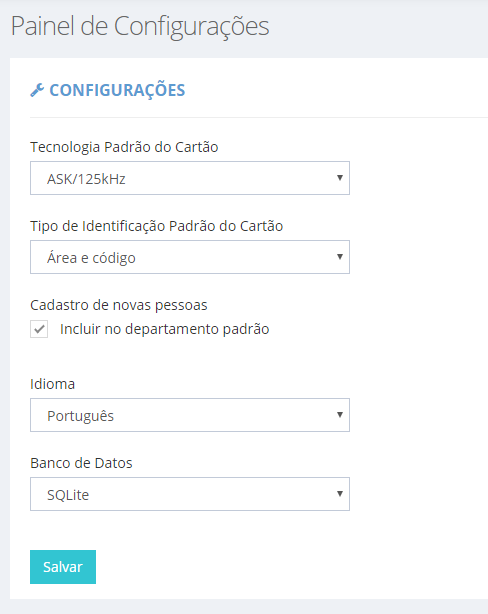Click the Banco de Datos field label

point(81,463)
